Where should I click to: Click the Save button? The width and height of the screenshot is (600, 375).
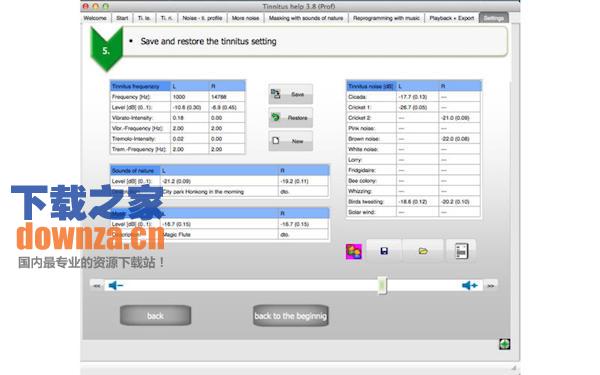(290, 94)
